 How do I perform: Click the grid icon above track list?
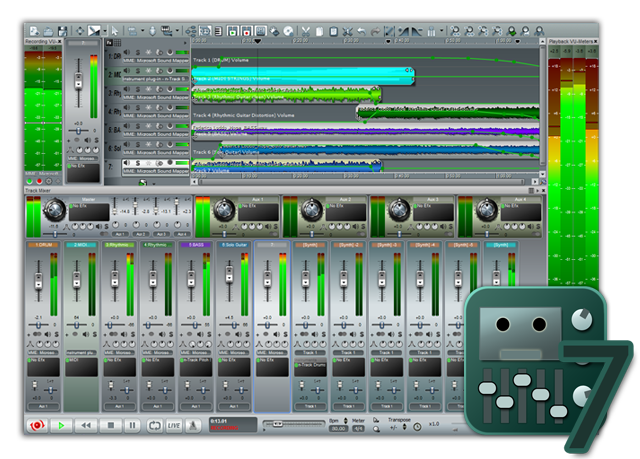click(117, 42)
